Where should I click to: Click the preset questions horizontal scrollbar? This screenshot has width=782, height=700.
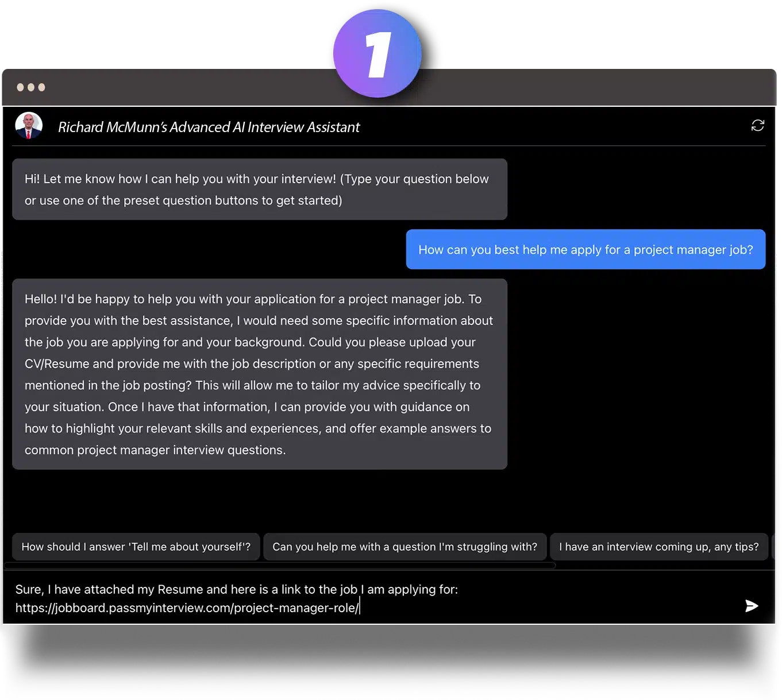tap(279, 566)
